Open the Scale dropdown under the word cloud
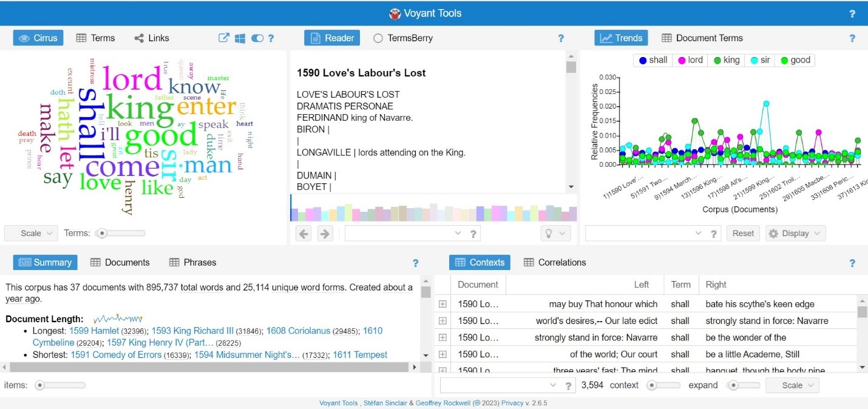Viewport: 868px width, 409px height. tap(31, 233)
